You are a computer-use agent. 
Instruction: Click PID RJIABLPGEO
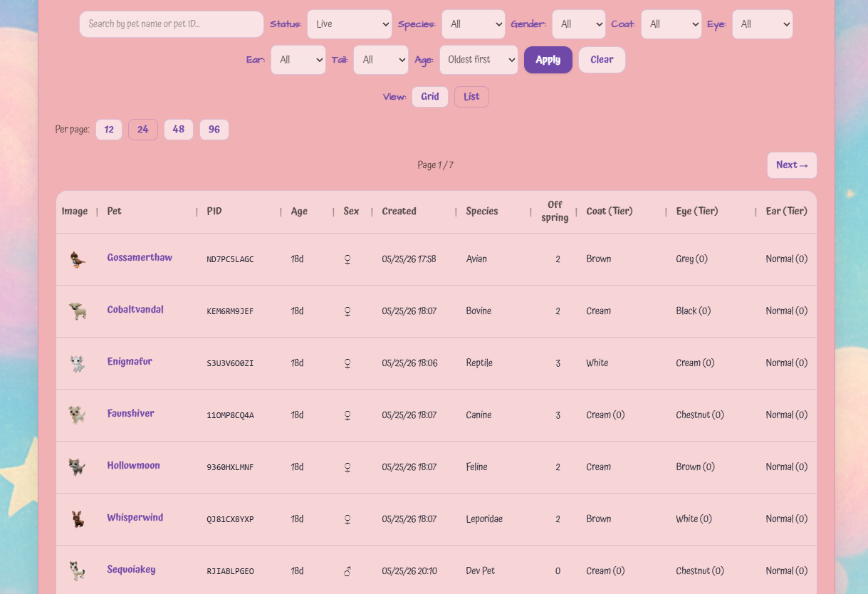click(x=230, y=572)
